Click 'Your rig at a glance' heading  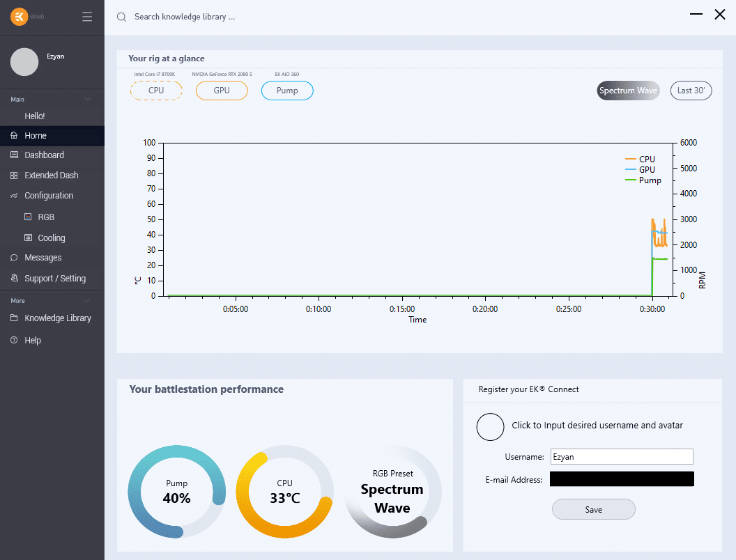(x=166, y=59)
